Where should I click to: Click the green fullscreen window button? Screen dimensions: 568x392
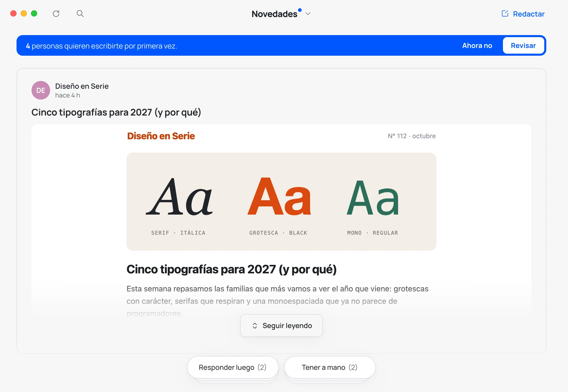34,13
